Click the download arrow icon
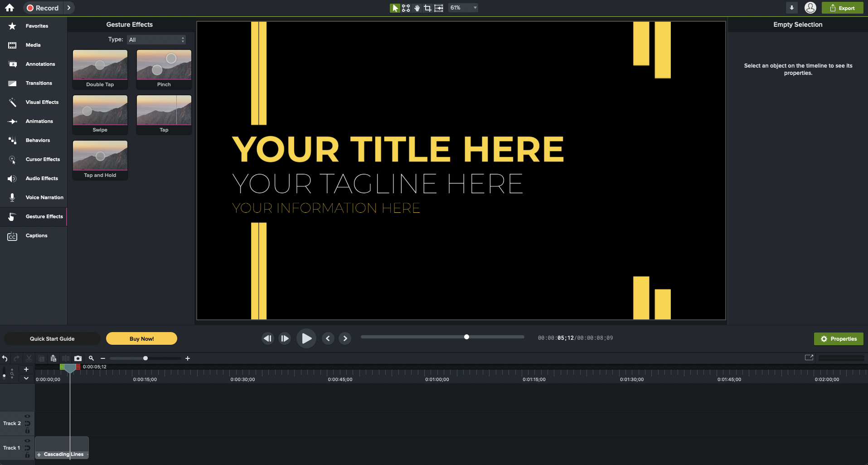The width and height of the screenshot is (868, 465). pos(792,8)
